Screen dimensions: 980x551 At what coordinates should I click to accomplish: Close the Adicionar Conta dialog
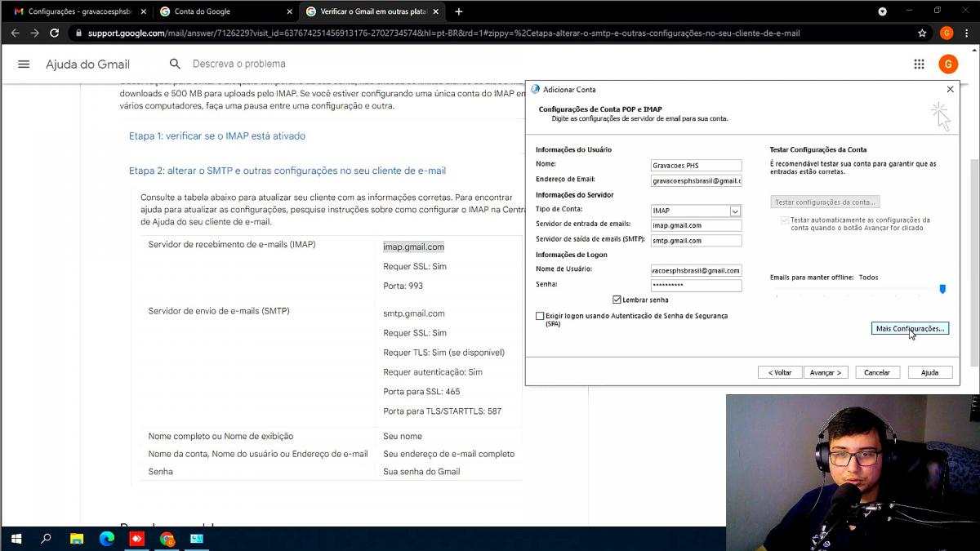(950, 89)
